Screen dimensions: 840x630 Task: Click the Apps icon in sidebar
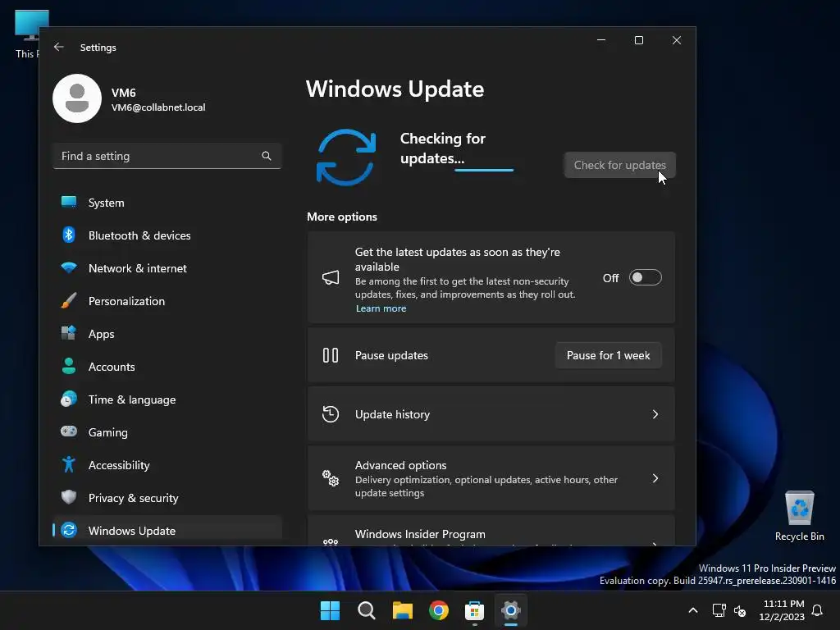[x=69, y=333]
